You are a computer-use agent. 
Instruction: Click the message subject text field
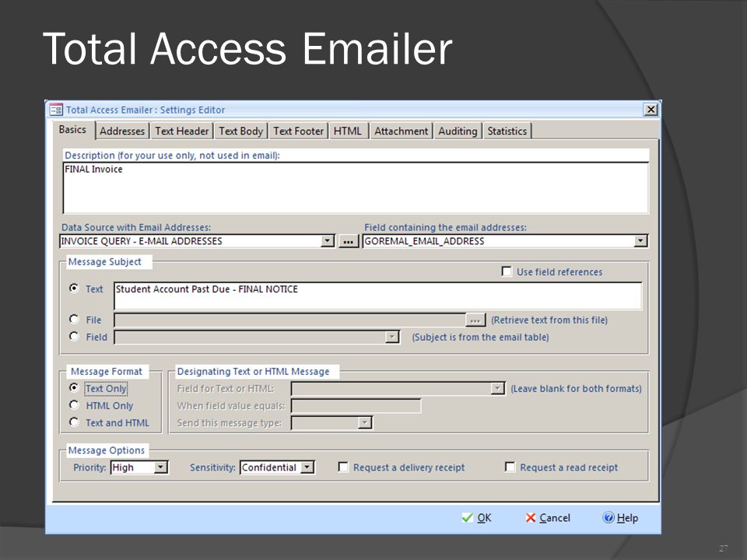tap(378, 296)
